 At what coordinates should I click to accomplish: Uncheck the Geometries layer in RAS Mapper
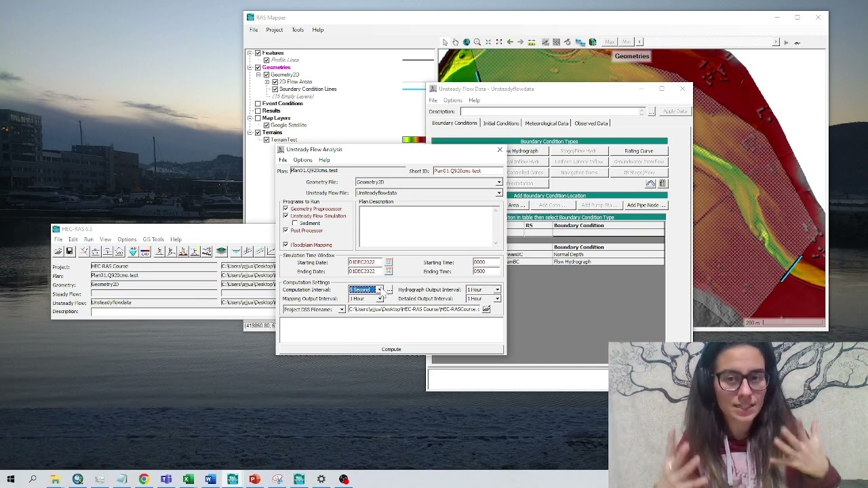[258, 67]
